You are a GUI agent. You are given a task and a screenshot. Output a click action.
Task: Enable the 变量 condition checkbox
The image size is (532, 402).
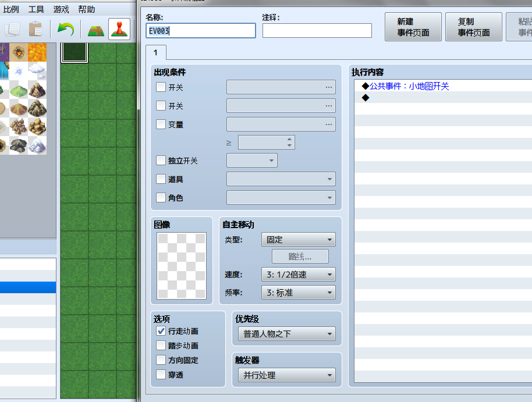[x=161, y=124]
